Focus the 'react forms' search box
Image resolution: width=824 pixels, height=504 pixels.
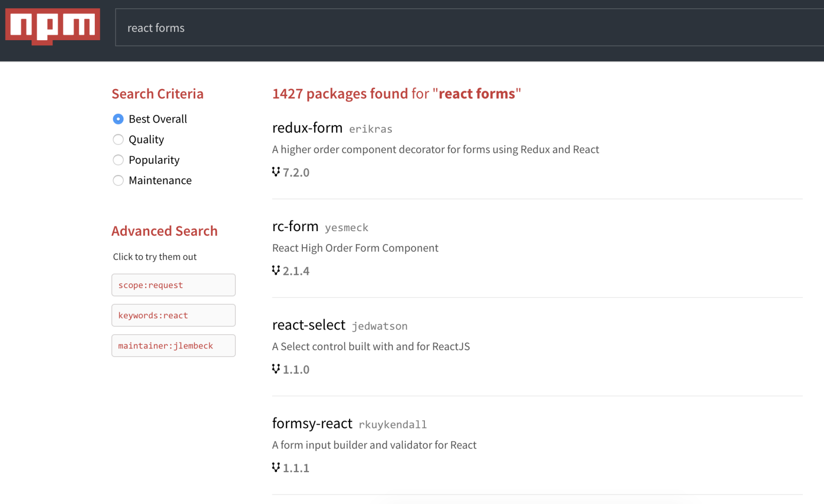469,28
